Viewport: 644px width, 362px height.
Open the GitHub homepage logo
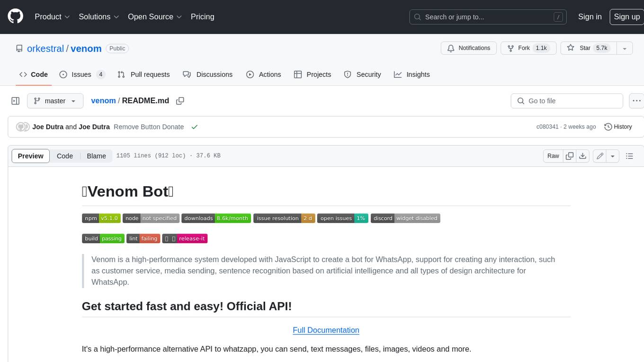coord(15,17)
